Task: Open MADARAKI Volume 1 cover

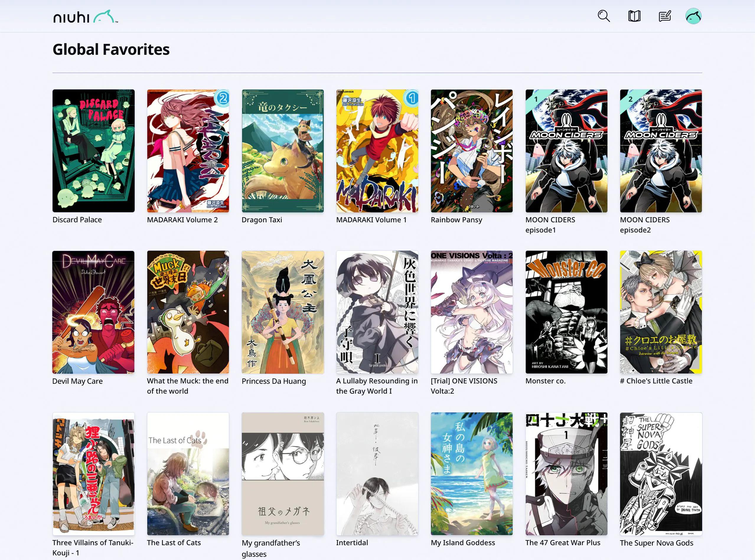Action: [x=377, y=151]
